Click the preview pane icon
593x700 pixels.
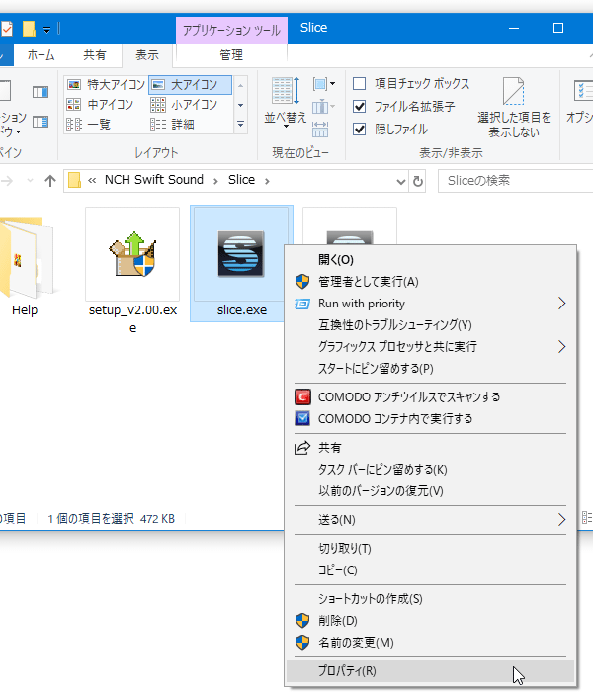coord(41,92)
